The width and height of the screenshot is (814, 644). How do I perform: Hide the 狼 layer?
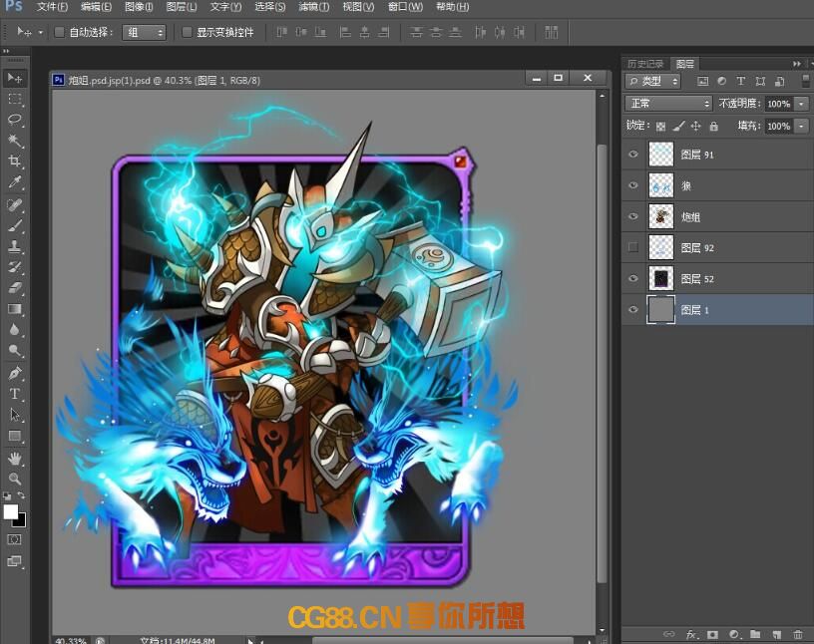(x=633, y=185)
